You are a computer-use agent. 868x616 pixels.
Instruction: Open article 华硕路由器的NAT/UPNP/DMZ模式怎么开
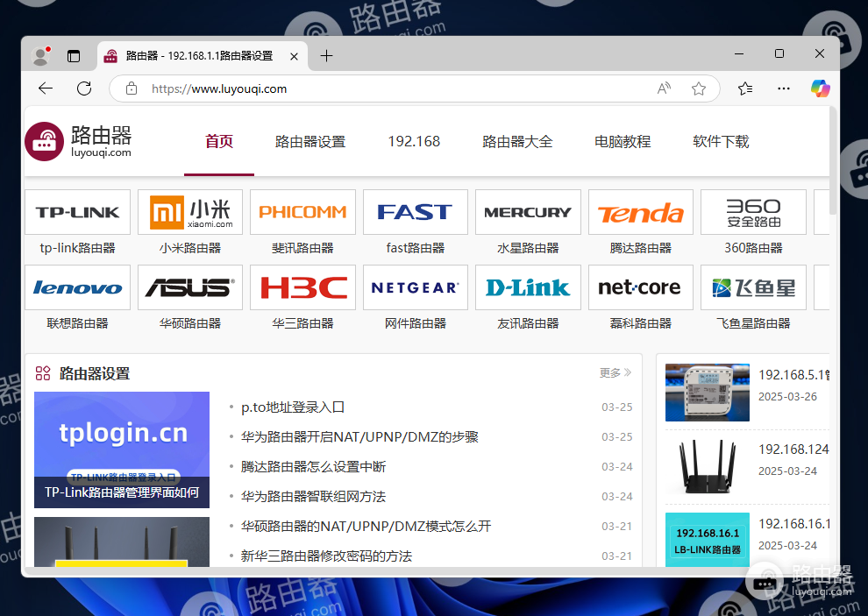(x=366, y=527)
